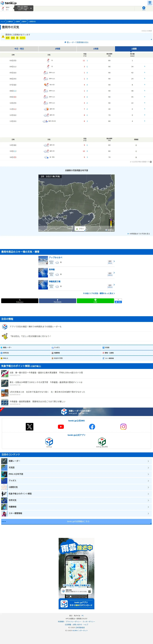Close the recent-location tooltip with X
This screenshot has width=153, height=644.
(x=31, y=8)
